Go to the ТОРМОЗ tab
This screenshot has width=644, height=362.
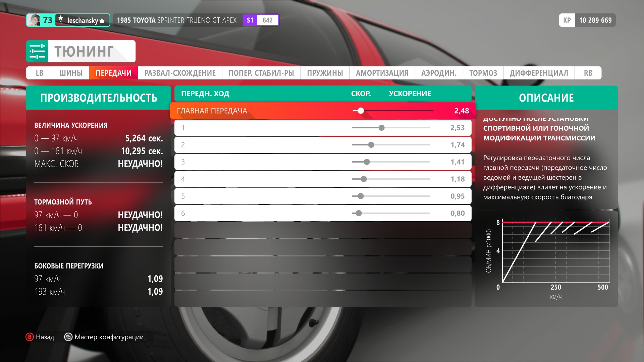(x=483, y=73)
